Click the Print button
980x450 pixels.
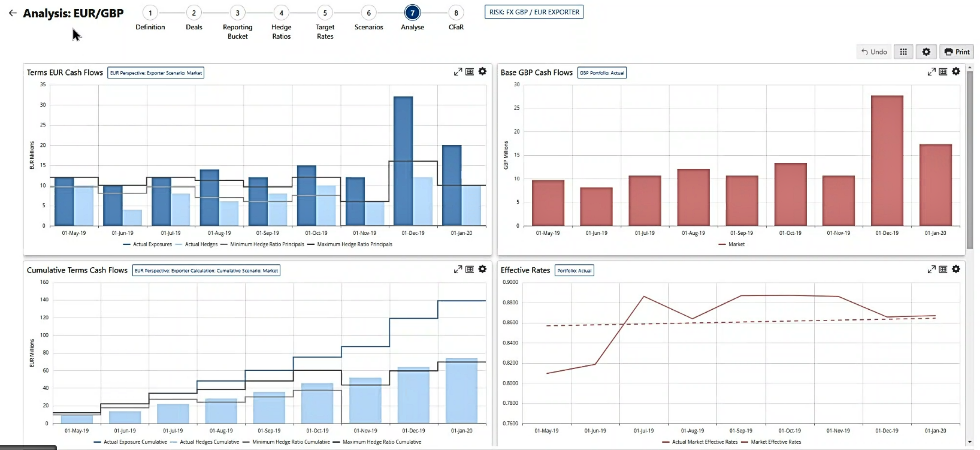(x=957, y=52)
